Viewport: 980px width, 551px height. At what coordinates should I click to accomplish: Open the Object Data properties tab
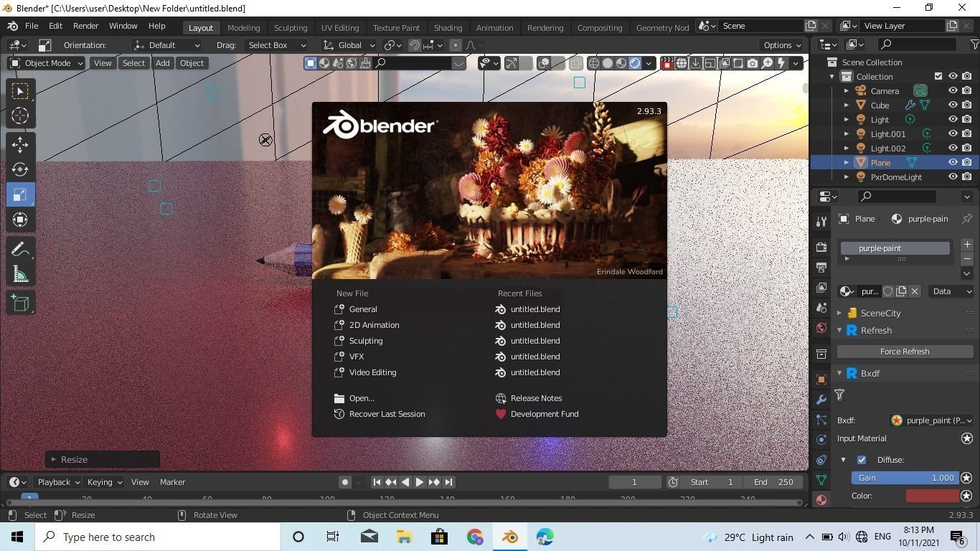point(821,479)
